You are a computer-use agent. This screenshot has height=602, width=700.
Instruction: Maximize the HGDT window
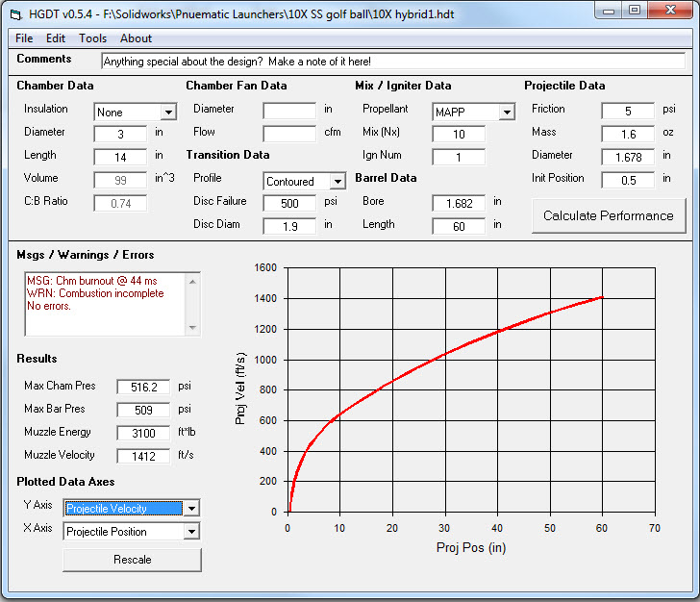[x=635, y=11]
